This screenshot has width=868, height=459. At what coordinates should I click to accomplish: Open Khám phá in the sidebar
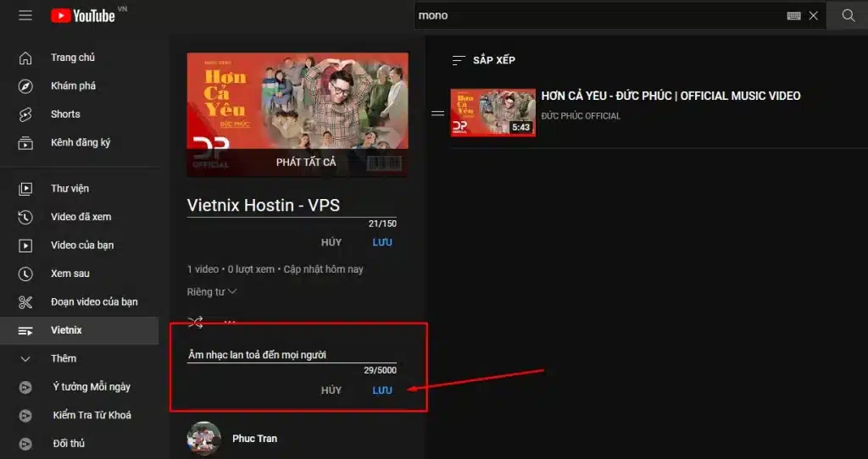[x=73, y=86]
